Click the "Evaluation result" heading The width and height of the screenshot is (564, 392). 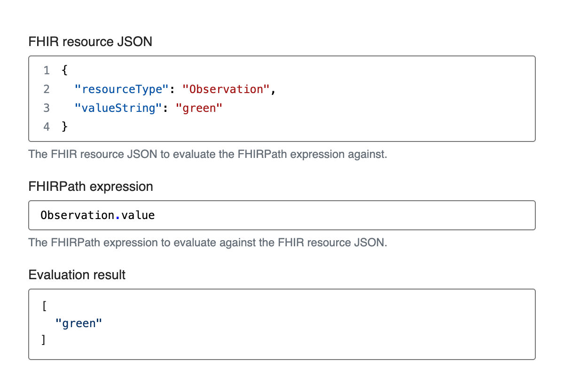pyautogui.click(x=77, y=274)
